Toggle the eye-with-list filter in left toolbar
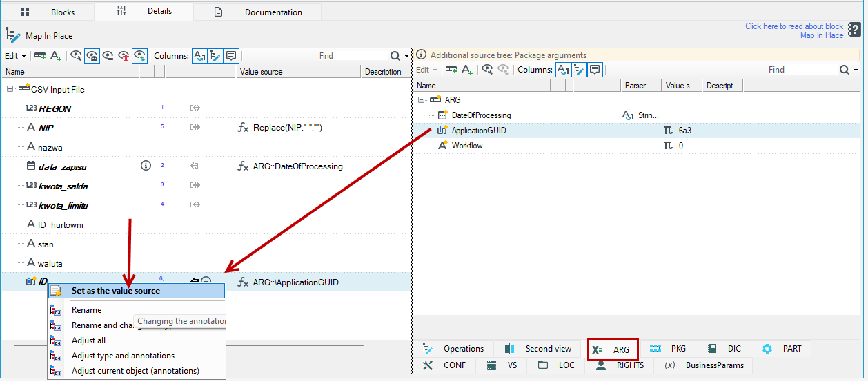 (x=108, y=56)
